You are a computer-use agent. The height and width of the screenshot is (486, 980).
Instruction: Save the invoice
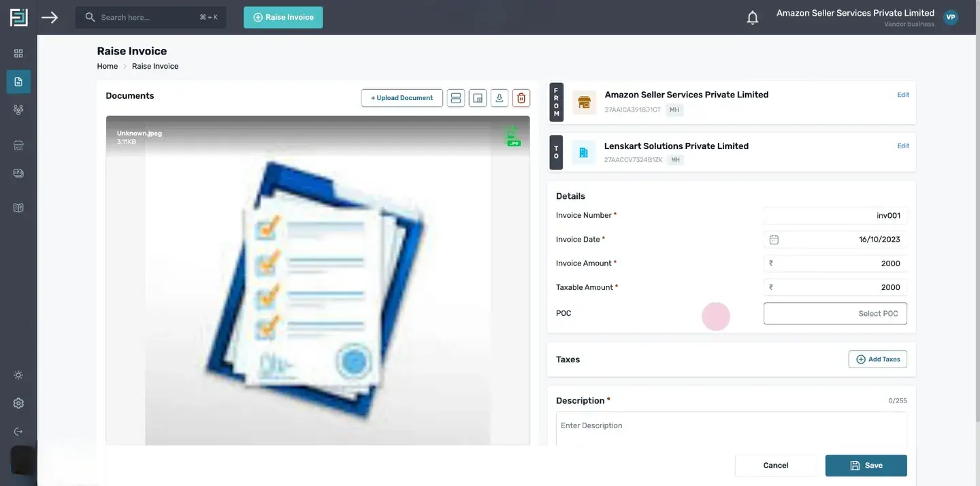pos(866,466)
